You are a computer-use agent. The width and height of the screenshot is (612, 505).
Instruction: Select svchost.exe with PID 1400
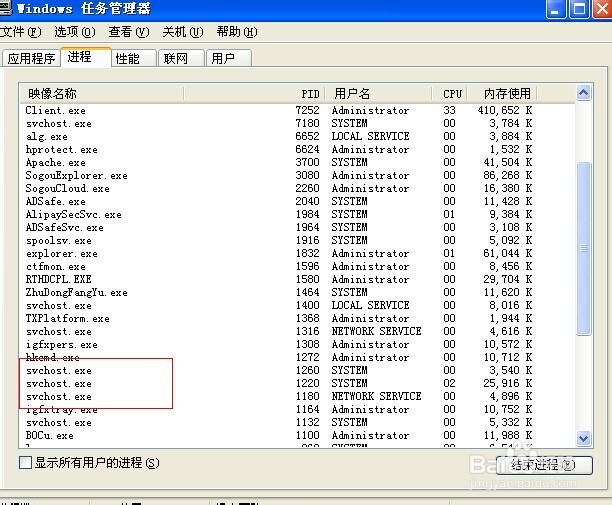(x=297, y=305)
